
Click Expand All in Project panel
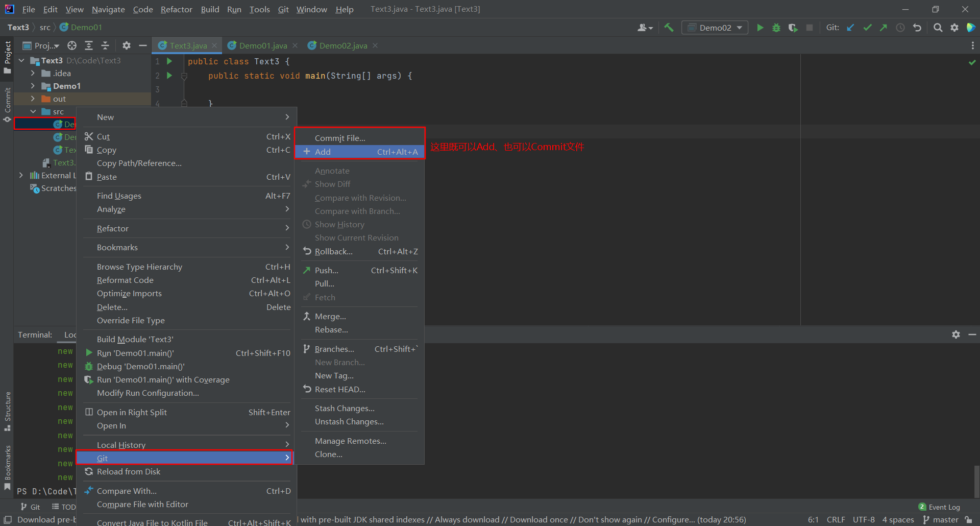tap(89, 45)
